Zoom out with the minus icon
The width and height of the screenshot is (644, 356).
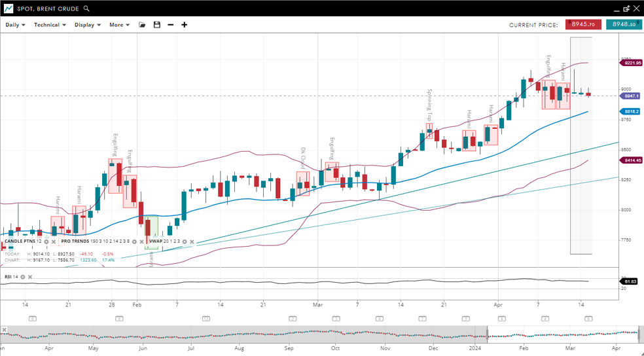point(171,25)
